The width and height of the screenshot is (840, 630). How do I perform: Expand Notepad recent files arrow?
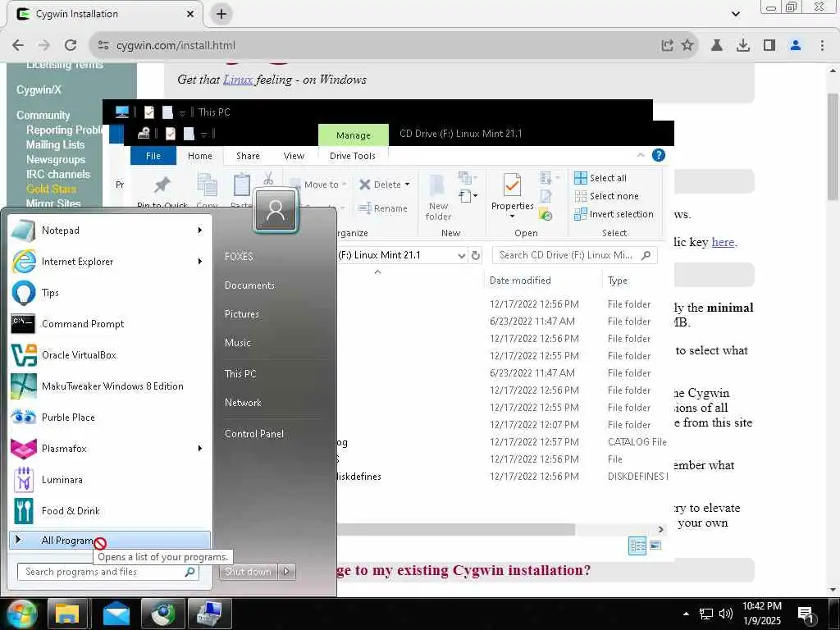200,231
